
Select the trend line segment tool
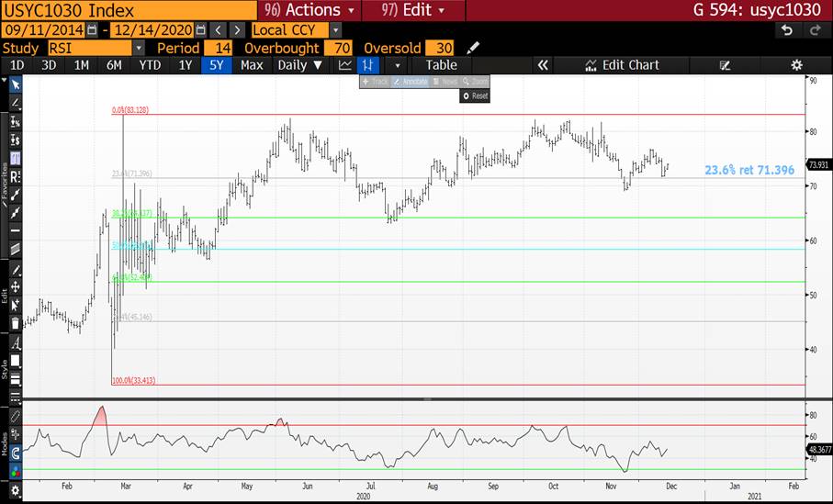pyautogui.click(x=16, y=195)
